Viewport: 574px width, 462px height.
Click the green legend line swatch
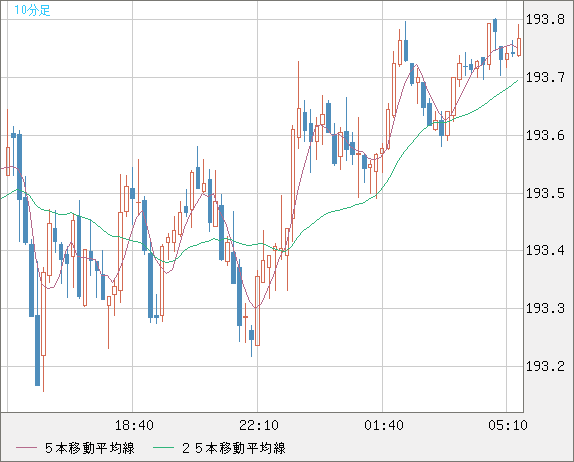click(163, 448)
